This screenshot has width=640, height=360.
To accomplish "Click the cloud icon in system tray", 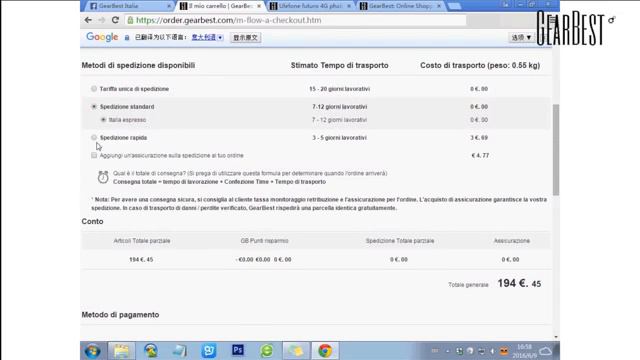I will click(546, 351).
